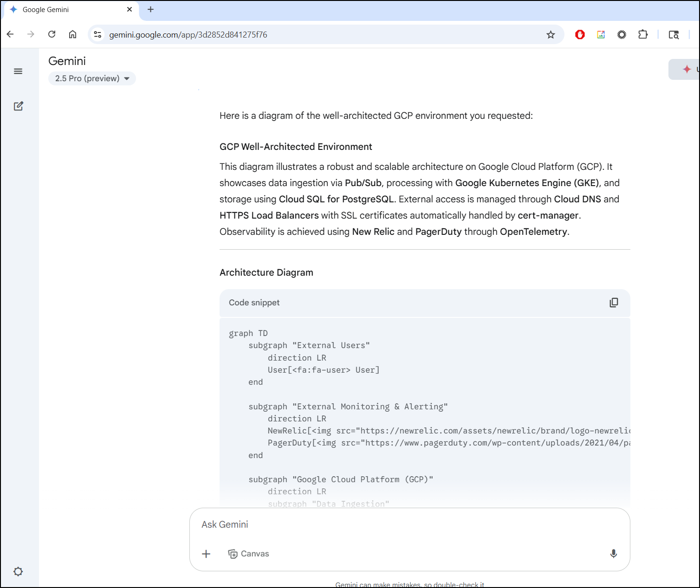Open the Extensions puzzle menu
700x588 pixels.
(x=643, y=34)
